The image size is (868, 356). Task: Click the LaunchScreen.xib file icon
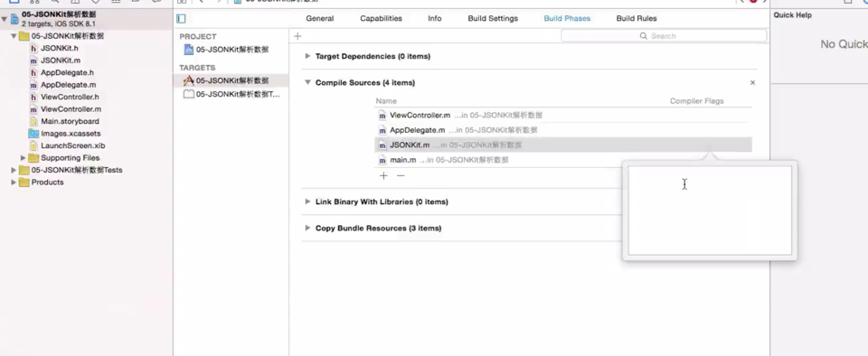pyautogui.click(x=33, y=146)
